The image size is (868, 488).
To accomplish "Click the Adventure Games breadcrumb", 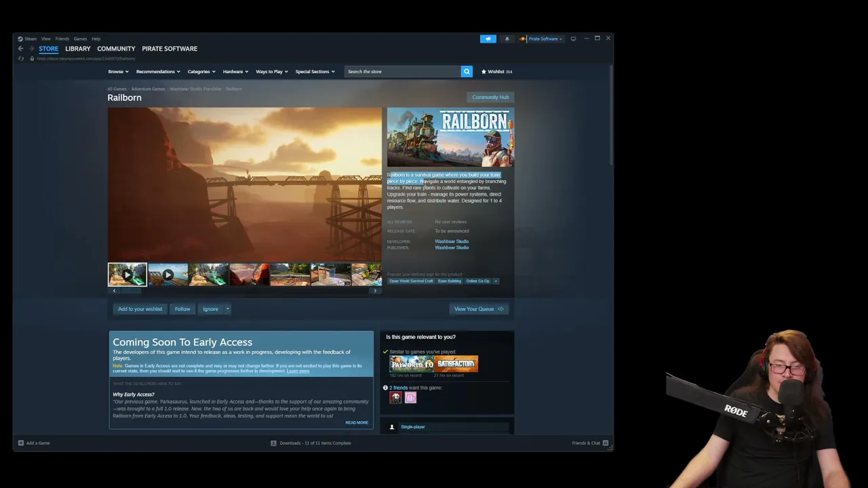I will point(148,89).
